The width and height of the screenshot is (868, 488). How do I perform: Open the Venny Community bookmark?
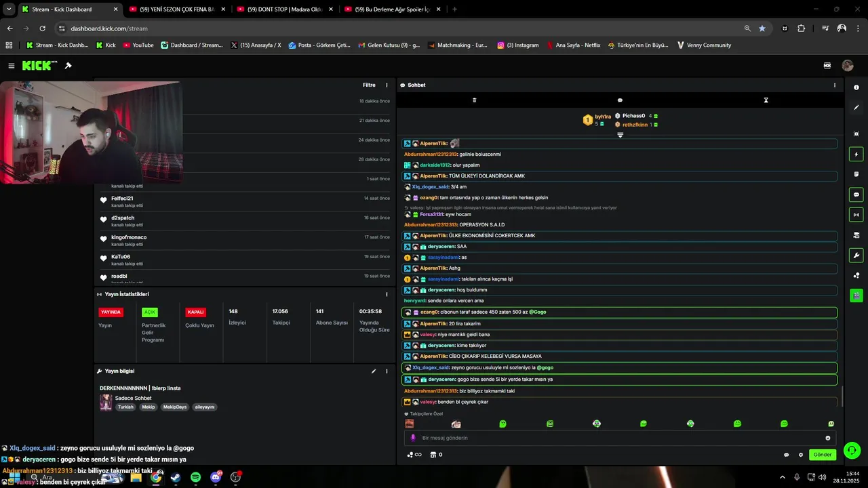point(704,45)
